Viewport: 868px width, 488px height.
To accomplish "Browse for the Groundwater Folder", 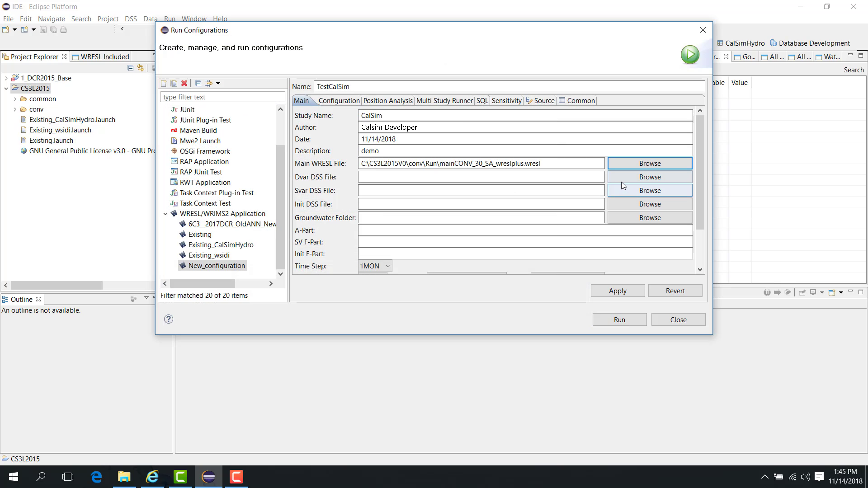I will 650,217.
